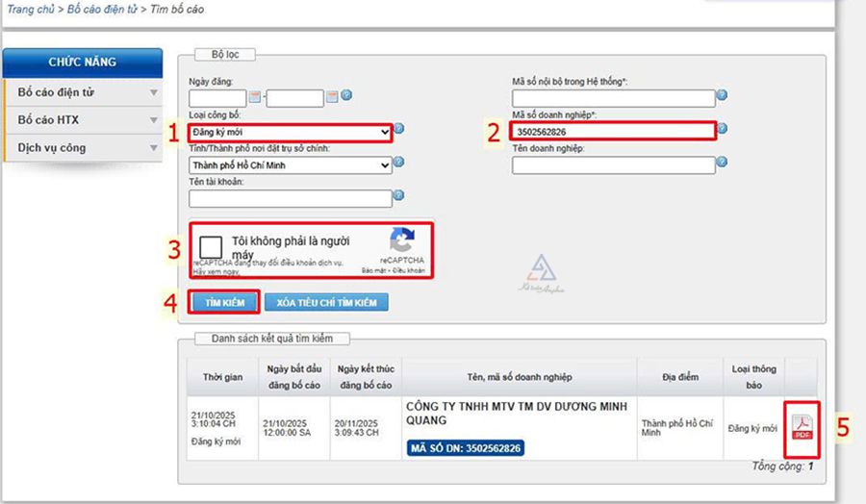
Task: Go to Trang chủ breadcrumb link
Action: tap(29, 10)
